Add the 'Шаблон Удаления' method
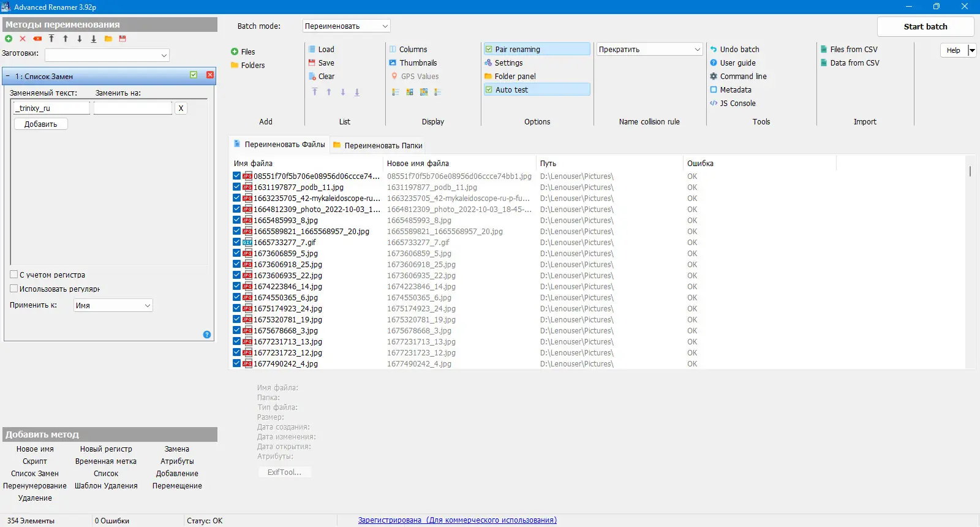This screenshot has width=980, height=527. click(106, 485)
